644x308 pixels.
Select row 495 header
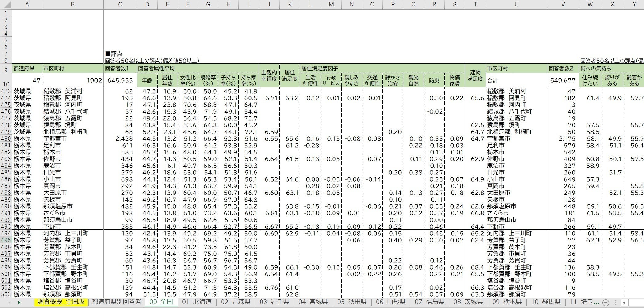point(6,240)
